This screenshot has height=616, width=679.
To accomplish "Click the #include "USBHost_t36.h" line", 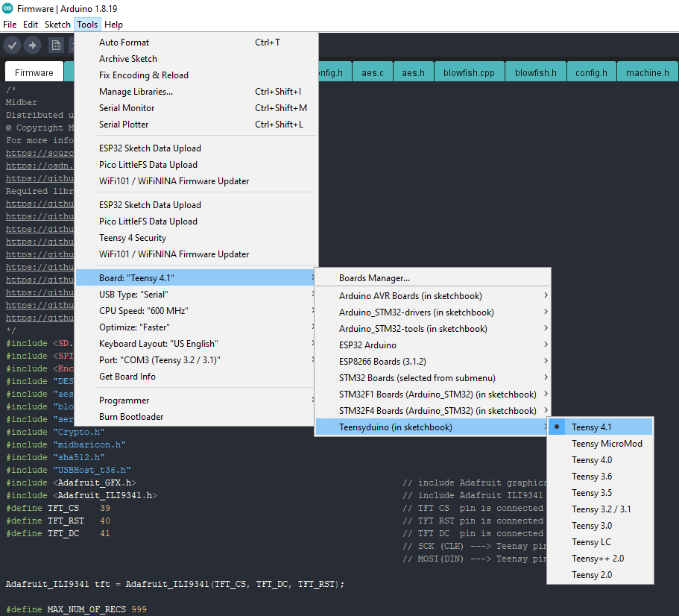I will 69,470.
